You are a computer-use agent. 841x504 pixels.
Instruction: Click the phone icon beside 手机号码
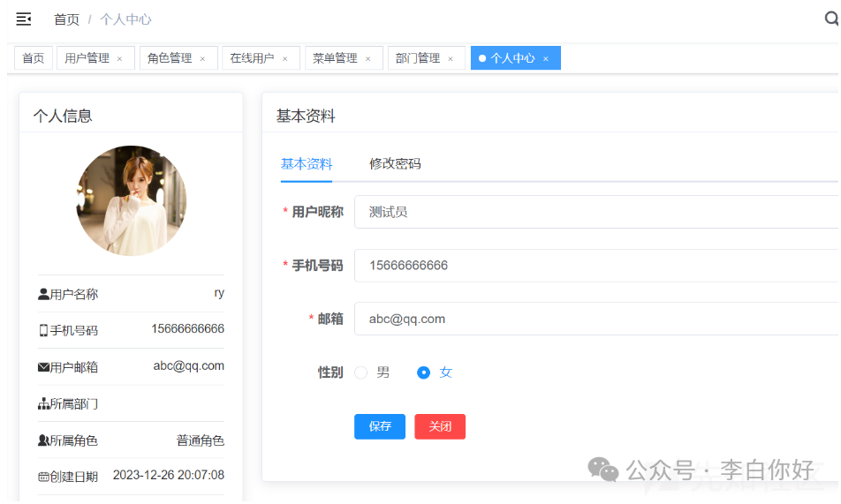pyautogui.click(x=43, y=330)
